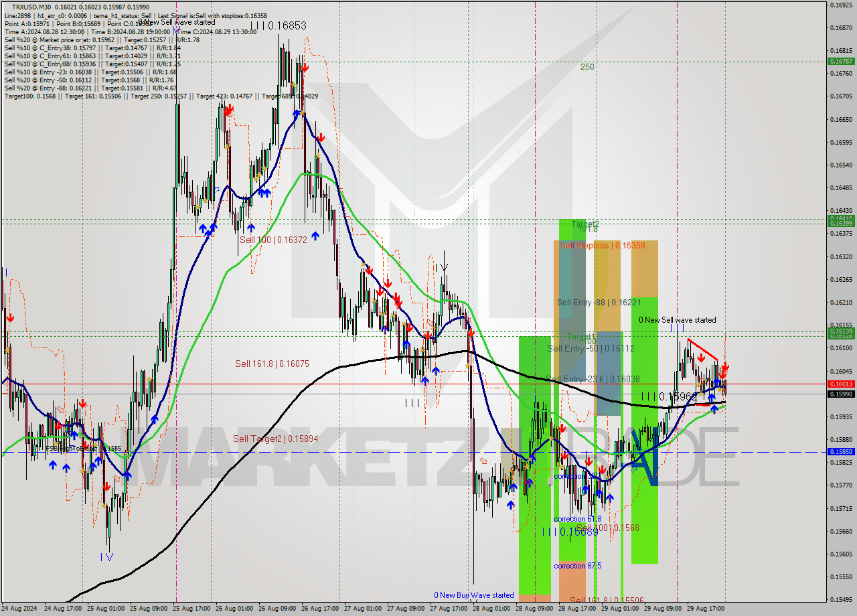Click the 'Sell 161.8 | 0.16075' label
The image size is (857, 616).
point(272,364)
